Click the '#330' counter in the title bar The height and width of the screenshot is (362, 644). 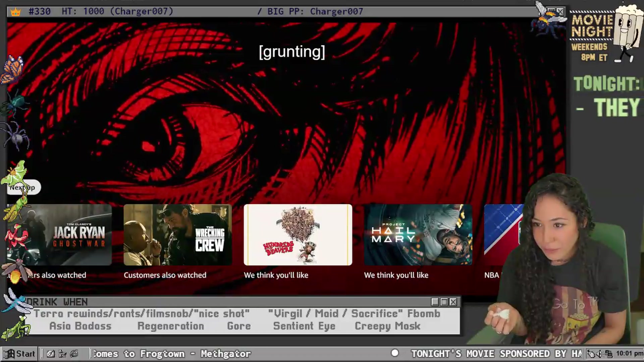tap(40, 11)
